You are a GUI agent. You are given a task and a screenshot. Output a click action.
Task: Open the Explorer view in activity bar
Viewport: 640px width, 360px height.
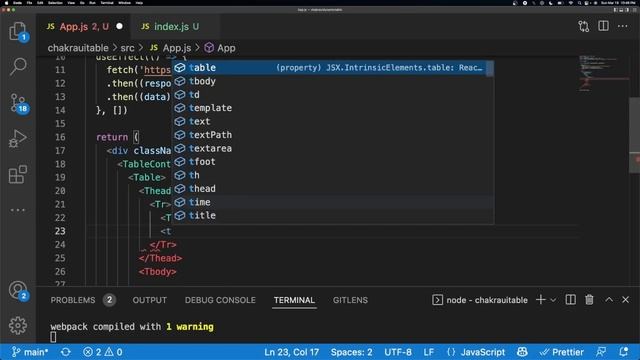(18, 31)
